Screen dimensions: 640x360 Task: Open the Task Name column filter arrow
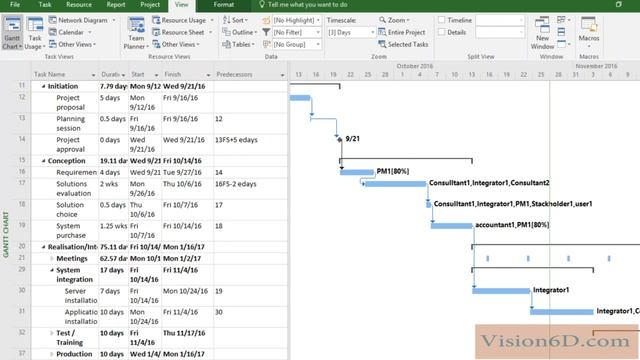click(93, 75)
